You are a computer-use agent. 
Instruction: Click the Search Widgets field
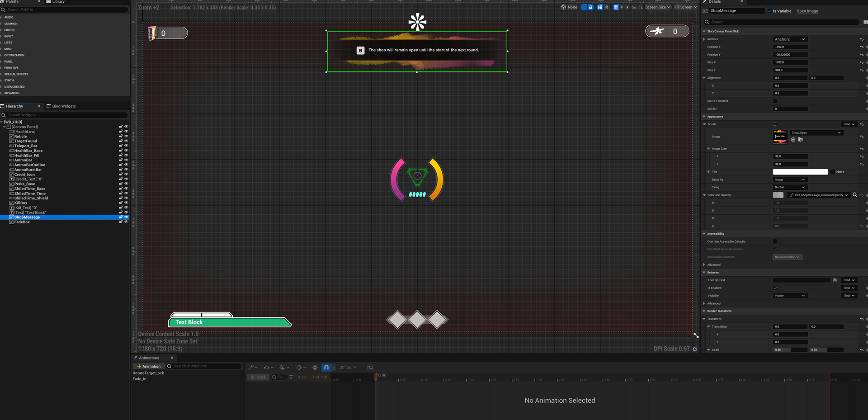pos(65,115)
